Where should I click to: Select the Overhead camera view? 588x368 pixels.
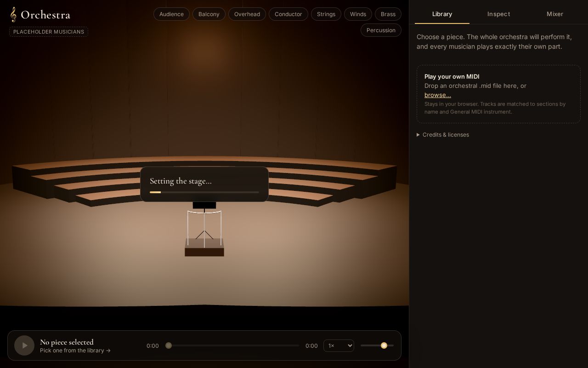click(247, 14)
